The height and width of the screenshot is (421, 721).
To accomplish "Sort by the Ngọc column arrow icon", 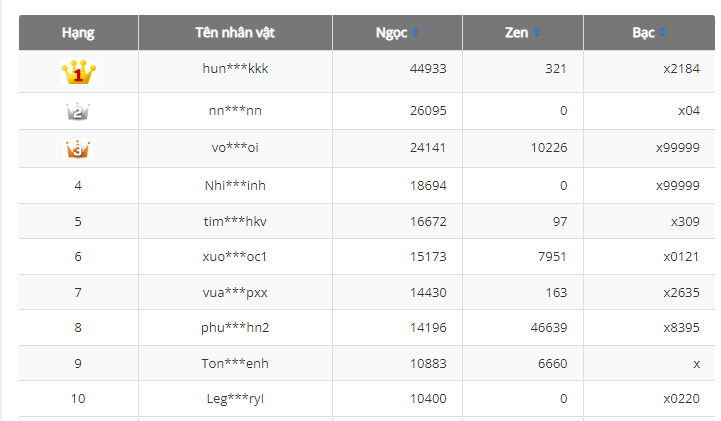I will (x=416, y=33).
